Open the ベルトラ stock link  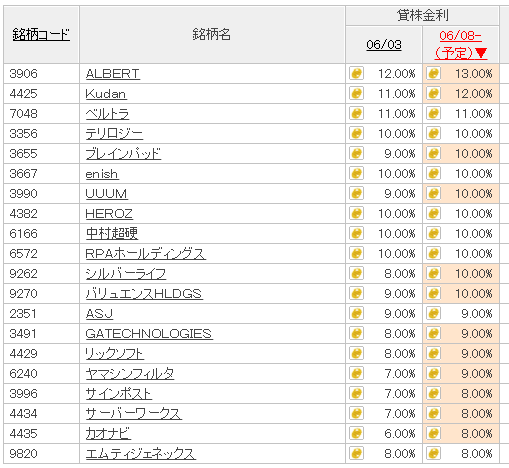tap(107, 114)
